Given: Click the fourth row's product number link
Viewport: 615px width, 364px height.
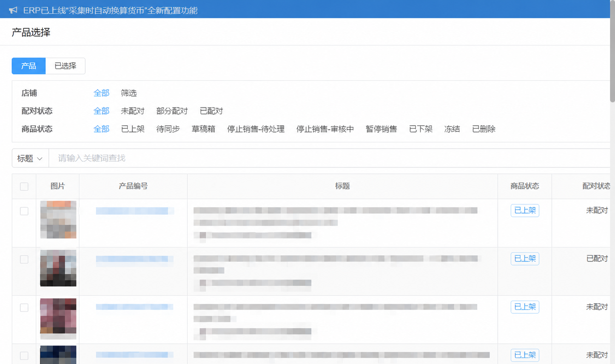Looking at the screenshot, I should click(135, 355).
